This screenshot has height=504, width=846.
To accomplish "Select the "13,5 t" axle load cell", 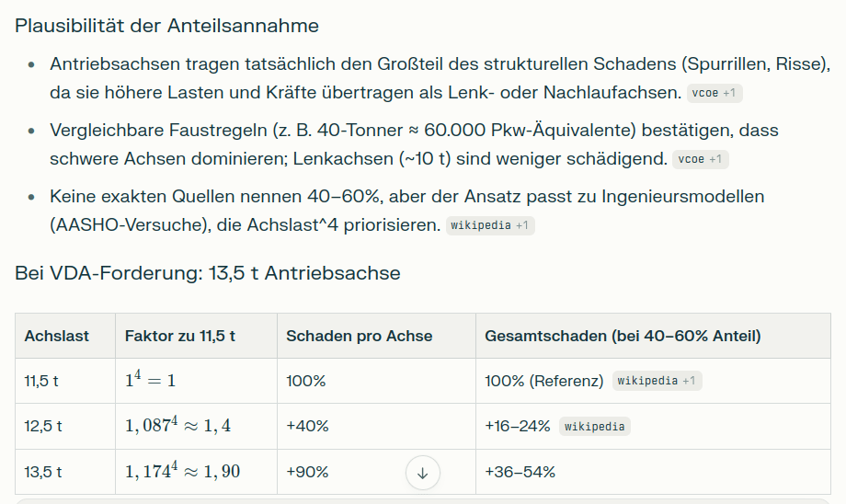I will (x=43, y=472).
